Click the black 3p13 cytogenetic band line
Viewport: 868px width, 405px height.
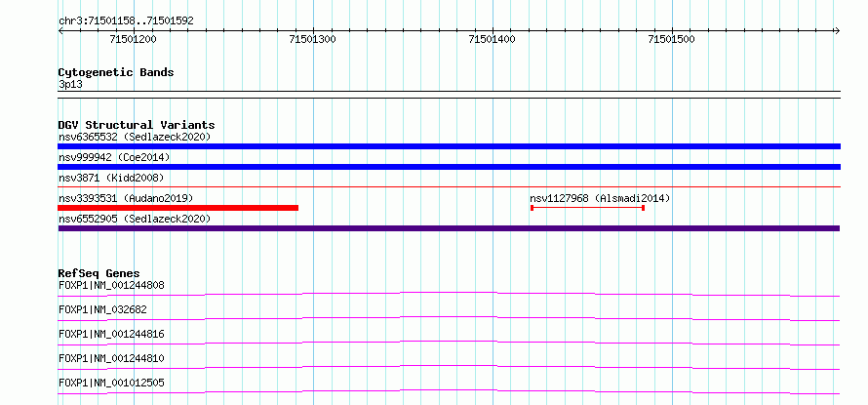pos(449,95)
